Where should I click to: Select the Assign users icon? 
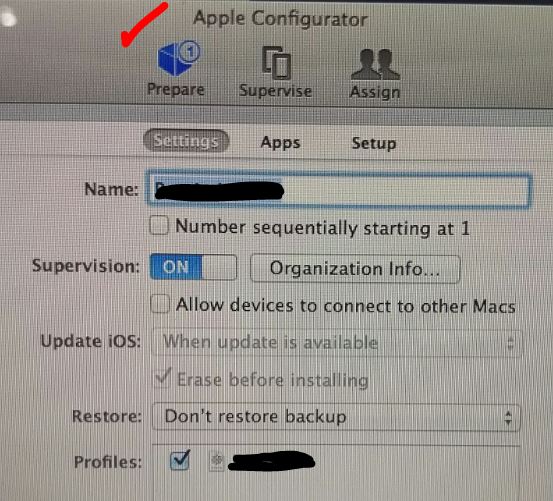(x=375, y=64)
